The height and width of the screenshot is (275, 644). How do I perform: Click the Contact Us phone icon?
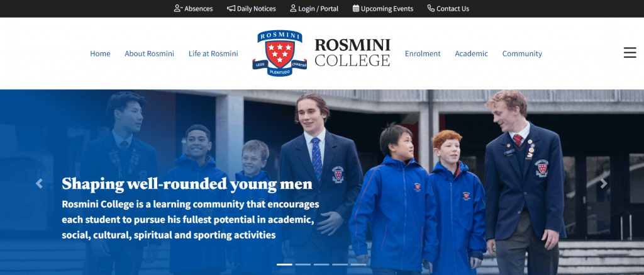tap(431, 8)
